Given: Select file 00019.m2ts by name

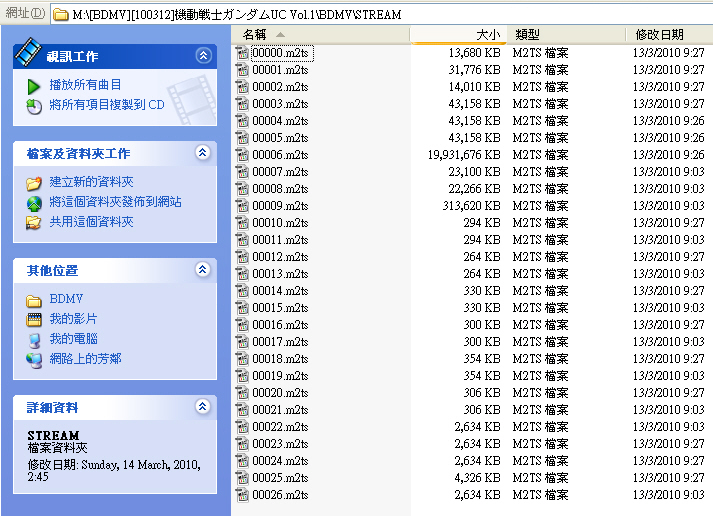Looking at the screenshot, I should (280, 376).
